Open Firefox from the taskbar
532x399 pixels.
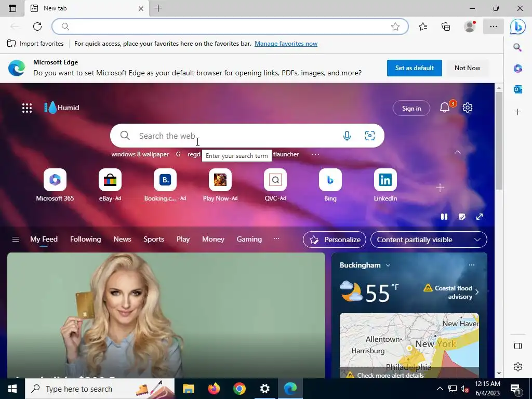(214, 389)
